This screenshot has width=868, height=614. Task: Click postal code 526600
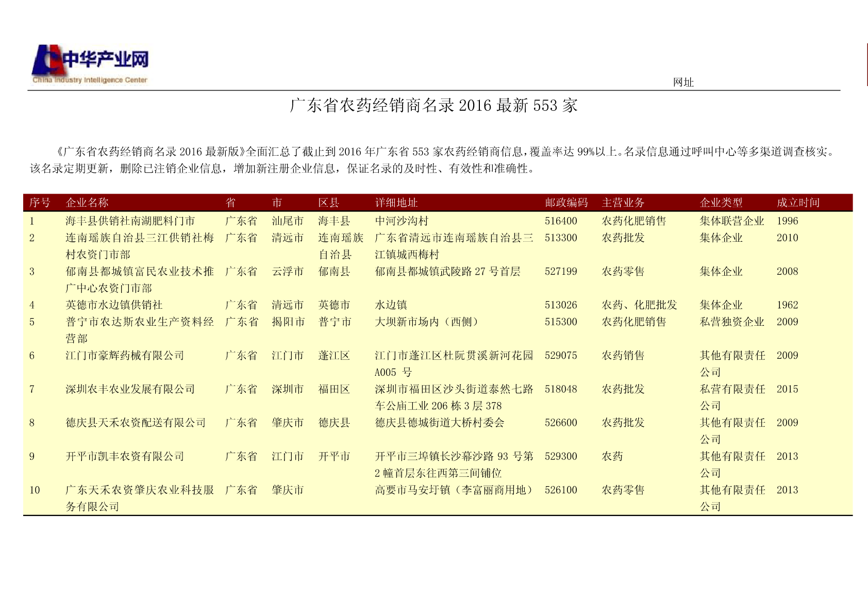(x=561, y=423)
